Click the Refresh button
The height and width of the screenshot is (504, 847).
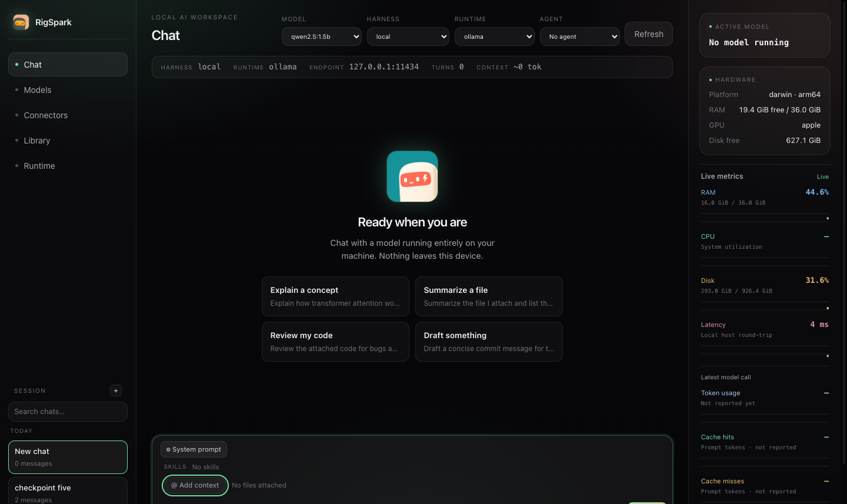(649, 34)
